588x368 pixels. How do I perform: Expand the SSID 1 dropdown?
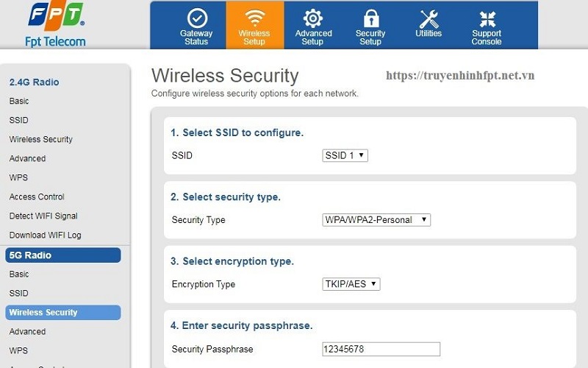point(345,155)
